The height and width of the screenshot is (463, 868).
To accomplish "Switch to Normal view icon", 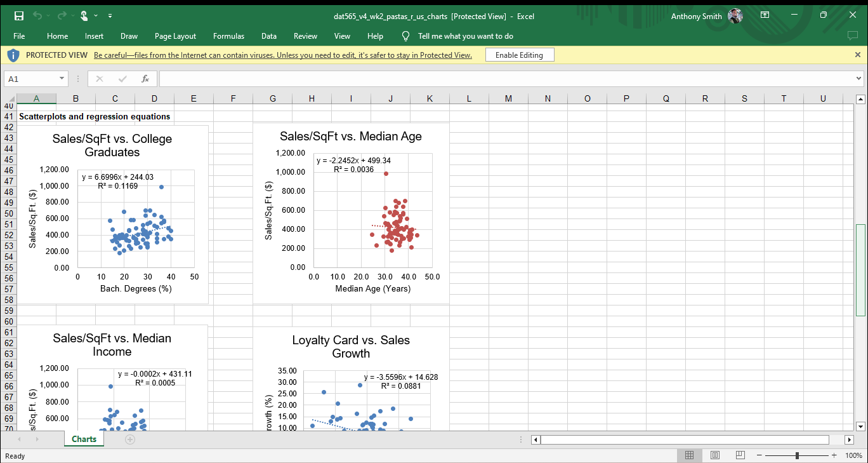I will point(689,455).
